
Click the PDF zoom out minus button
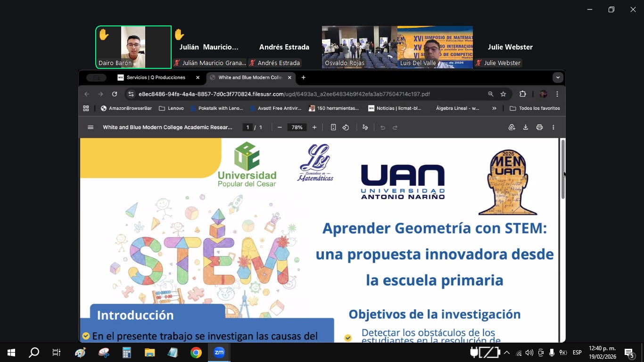click(x=280, y=127)
